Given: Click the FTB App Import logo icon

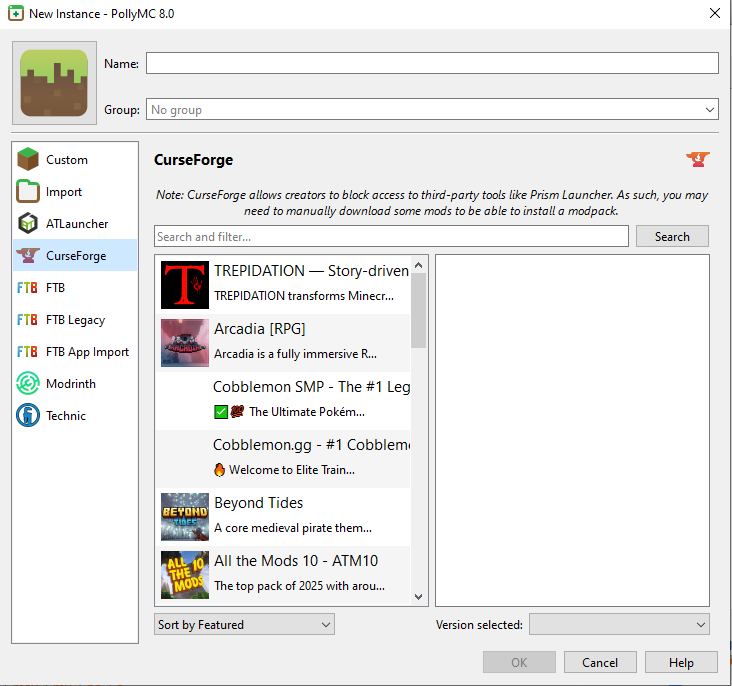Looking at the screenshot, I should pos(28,351).
